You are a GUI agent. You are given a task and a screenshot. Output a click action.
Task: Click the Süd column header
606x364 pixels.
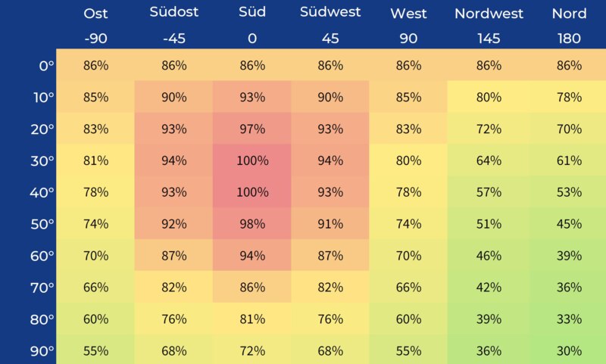pyautogui.click(x=252, y=13)
